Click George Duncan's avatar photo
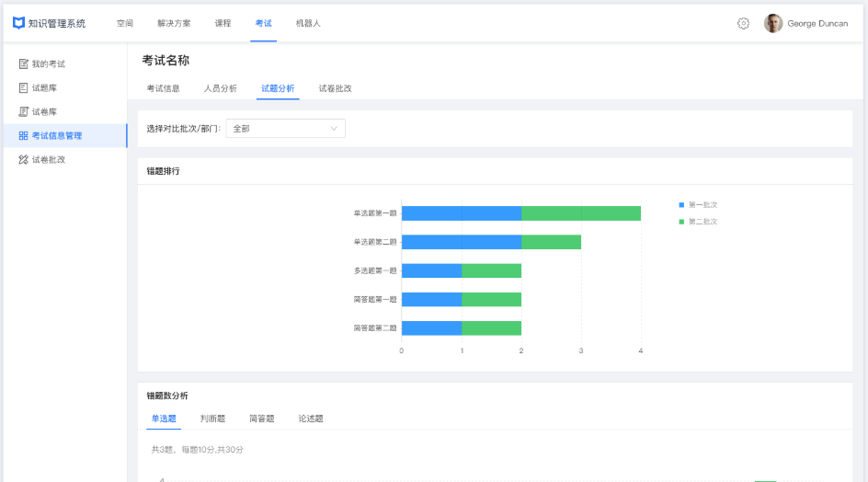The image size is (868, 482). 773,23
